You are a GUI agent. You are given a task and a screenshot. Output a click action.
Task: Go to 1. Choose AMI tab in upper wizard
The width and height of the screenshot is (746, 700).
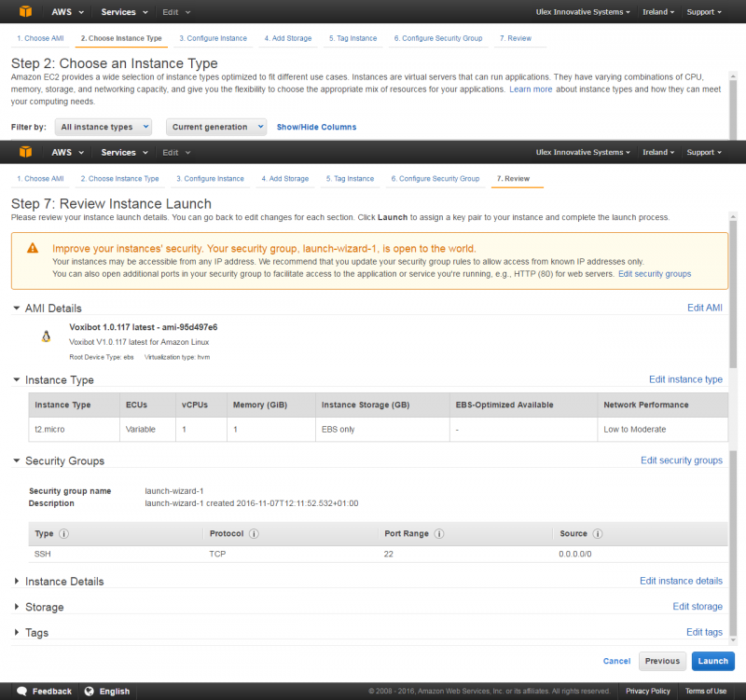pos(40,38)
